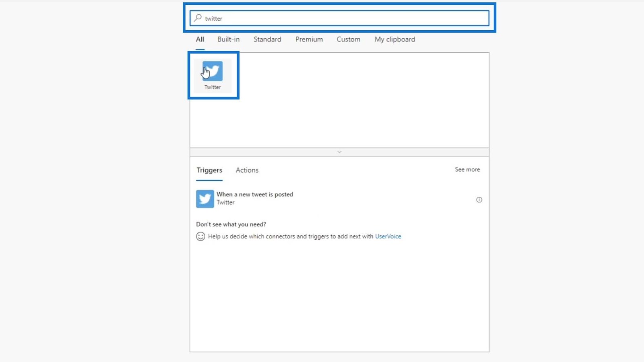Click the search magnifier icon
The width and height of the screenshot is (644, 362).
tap(198, 18)
